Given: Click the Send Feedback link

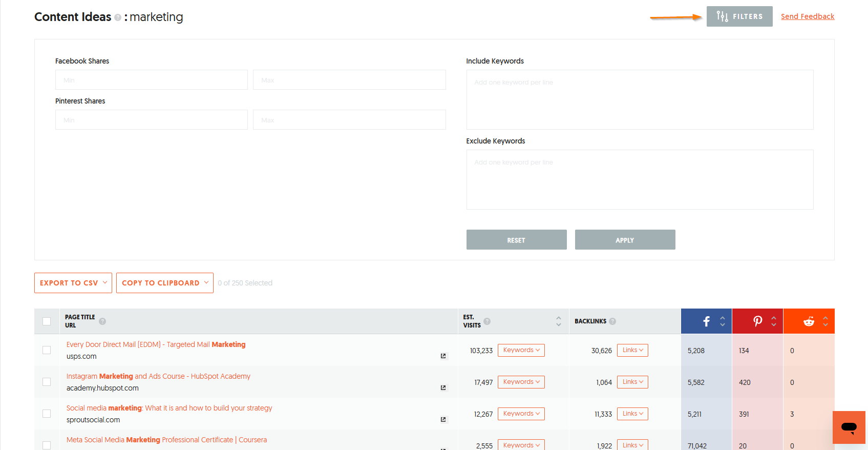Looking at the screenshot, I should click(x=808, y=16).
